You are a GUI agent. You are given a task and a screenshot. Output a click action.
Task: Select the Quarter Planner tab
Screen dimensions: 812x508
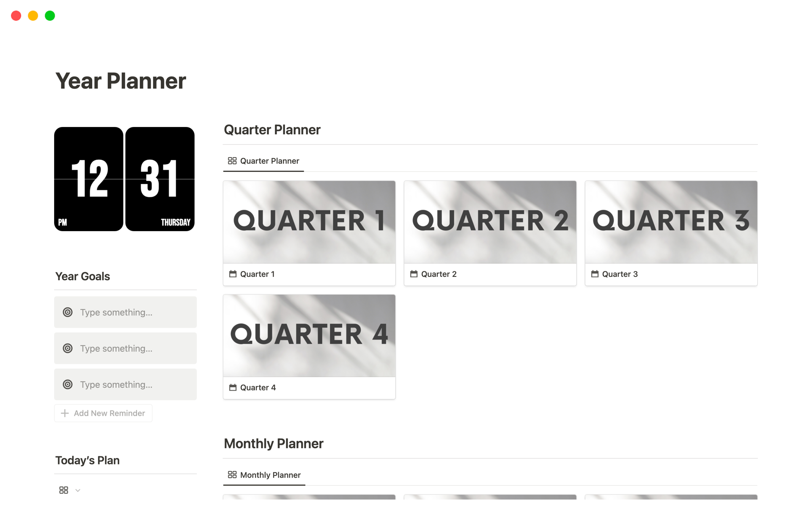pos(263,161)
